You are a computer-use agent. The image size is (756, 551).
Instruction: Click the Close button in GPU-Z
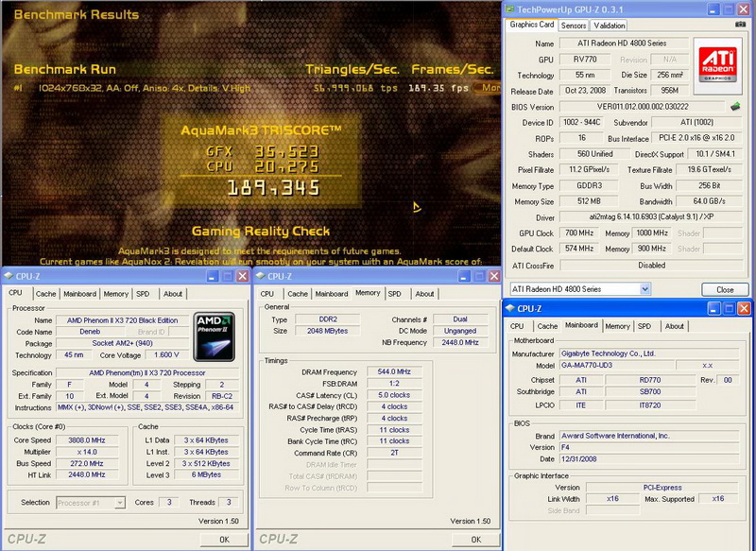click(x=725, y=289)
